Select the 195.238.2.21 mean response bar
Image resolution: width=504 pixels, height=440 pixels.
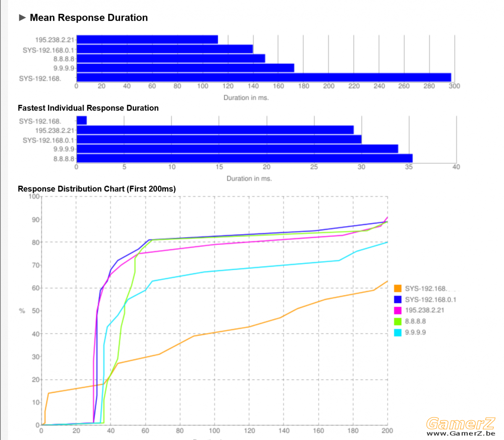click(147, 39)
